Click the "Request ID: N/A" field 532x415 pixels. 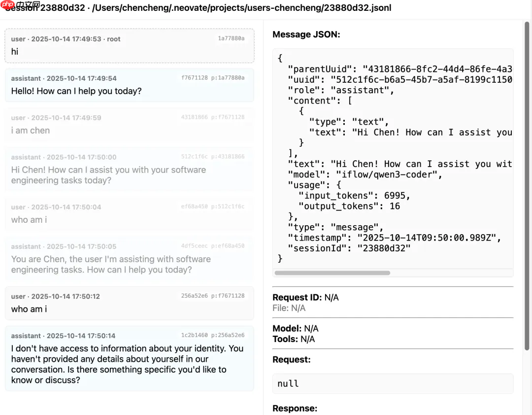point(305,297)
